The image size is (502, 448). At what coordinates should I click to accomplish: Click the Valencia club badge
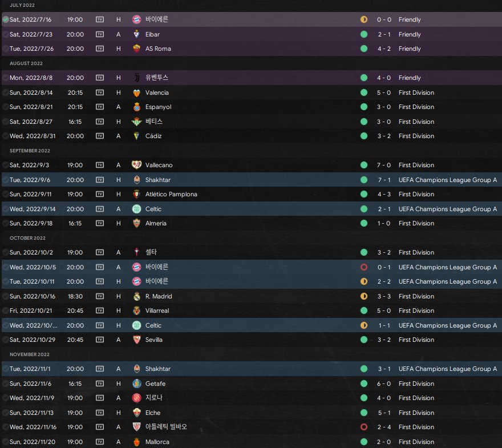pyautogui.click(x=137, y=92)
